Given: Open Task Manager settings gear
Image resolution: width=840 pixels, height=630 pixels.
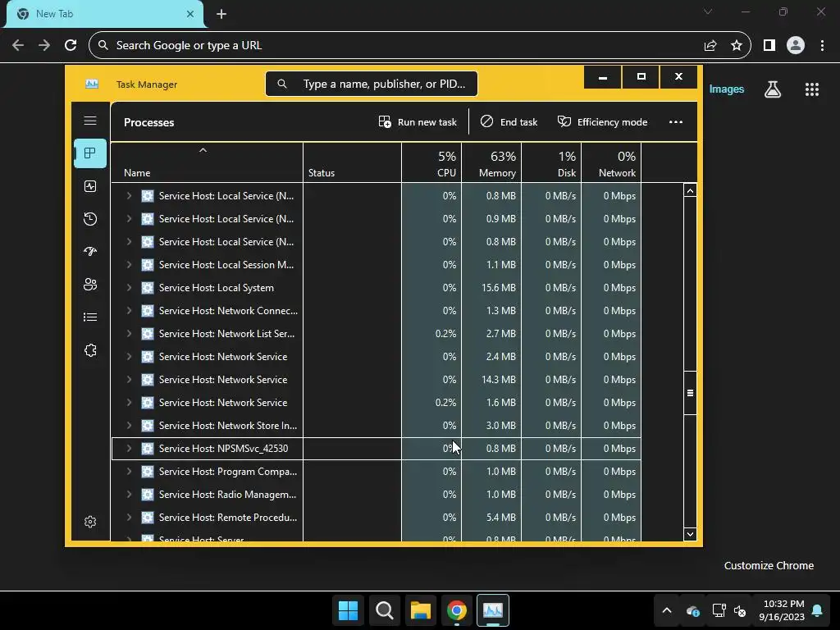Looking at the screenshot, I should [x=90, y=521].
